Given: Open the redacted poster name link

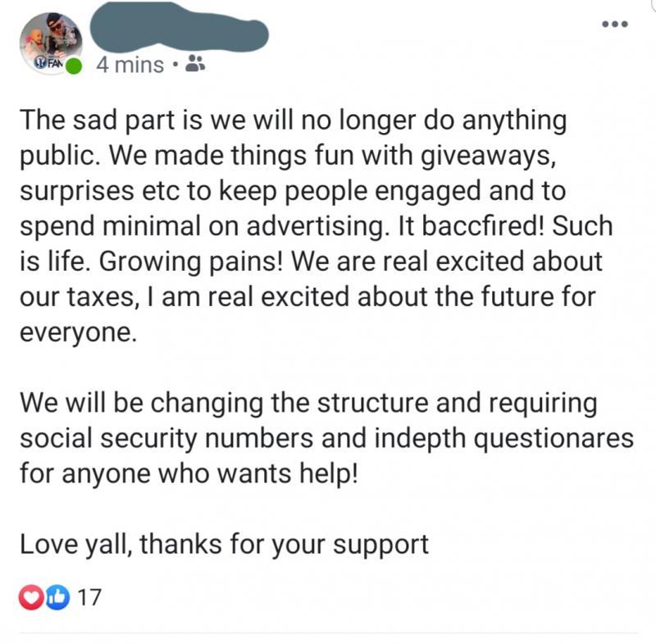Looking at the screenshot, I should (x=179, y=28).
